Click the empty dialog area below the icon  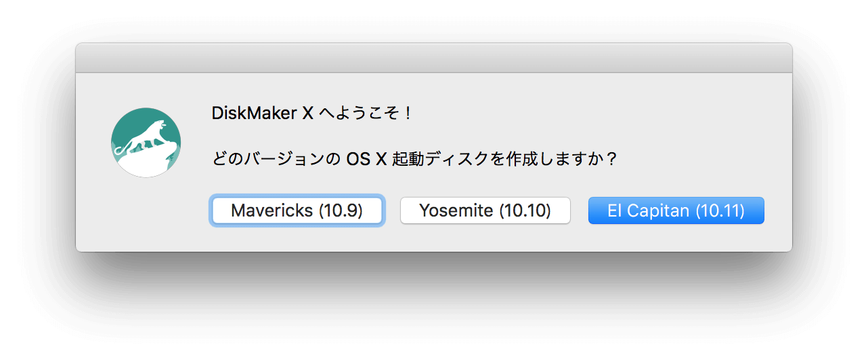point(146,215)
